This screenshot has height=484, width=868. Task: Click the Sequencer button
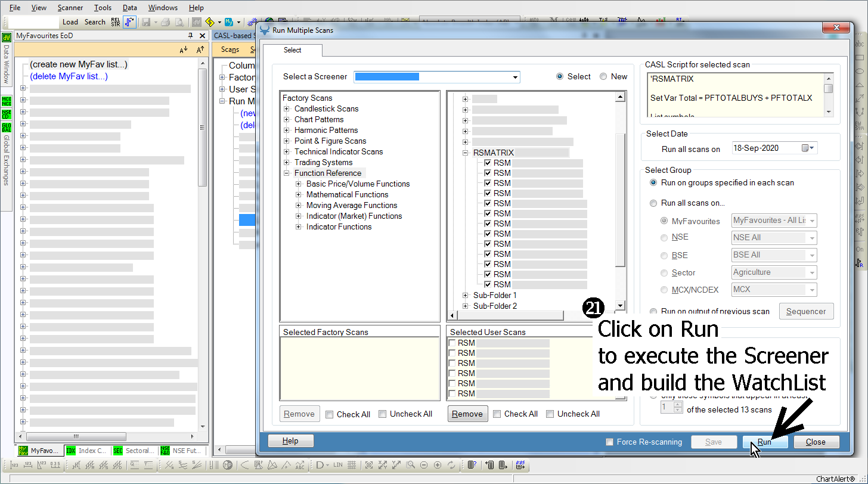[x=806, y=311]
